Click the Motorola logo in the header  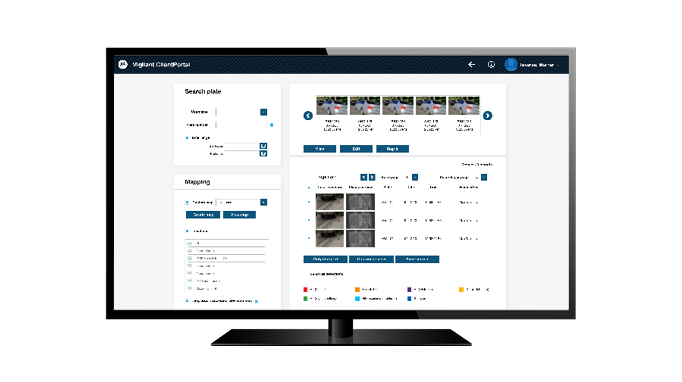[123, 64]
